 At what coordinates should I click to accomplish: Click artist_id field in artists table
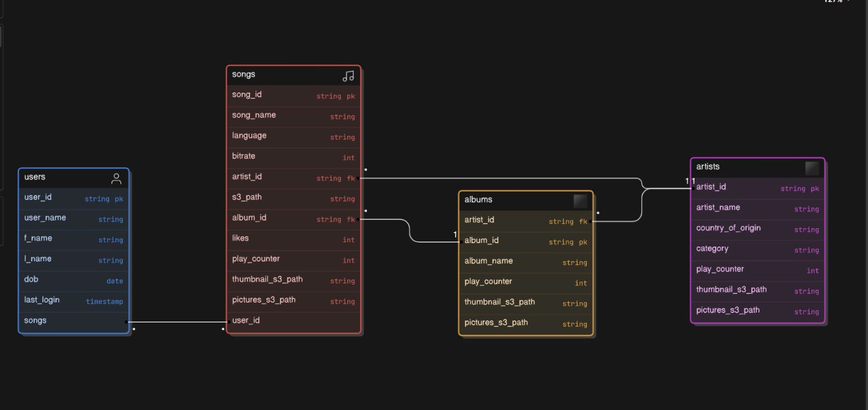[758, 188]
